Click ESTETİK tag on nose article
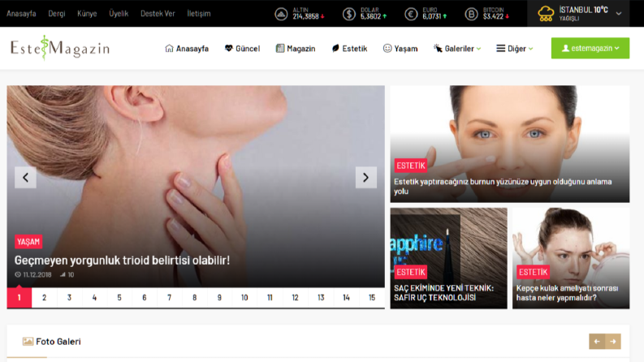644x362 pixels. click(x=411, y=166)
